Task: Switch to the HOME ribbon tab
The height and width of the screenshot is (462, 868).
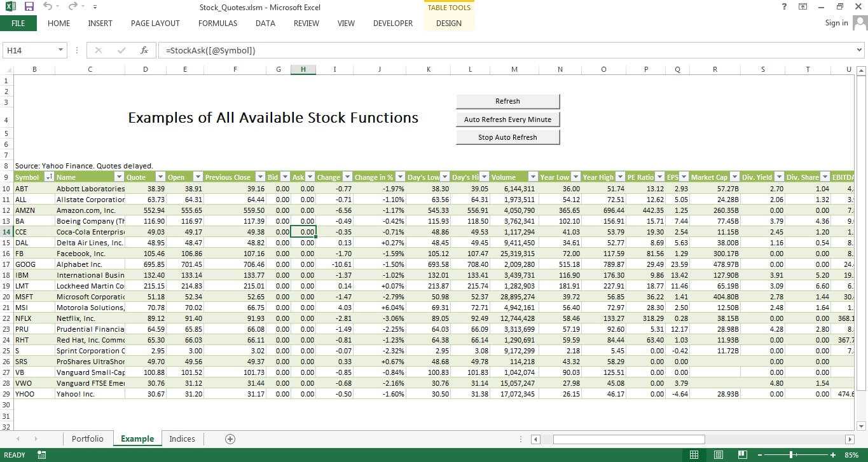Action: pos(59,24)
